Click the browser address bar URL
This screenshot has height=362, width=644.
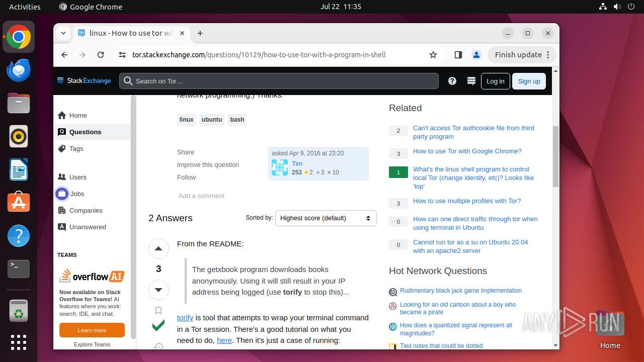click(x=259, y=55)
